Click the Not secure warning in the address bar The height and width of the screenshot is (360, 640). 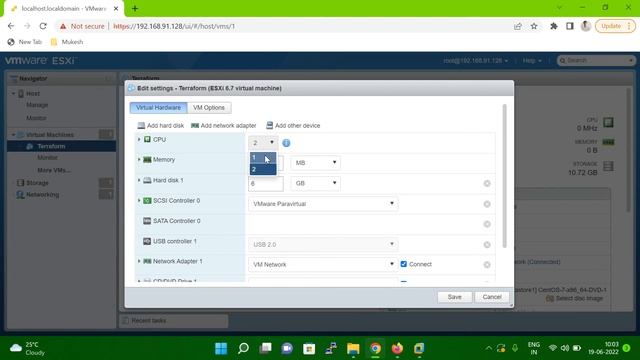click(x=82, y=26)
